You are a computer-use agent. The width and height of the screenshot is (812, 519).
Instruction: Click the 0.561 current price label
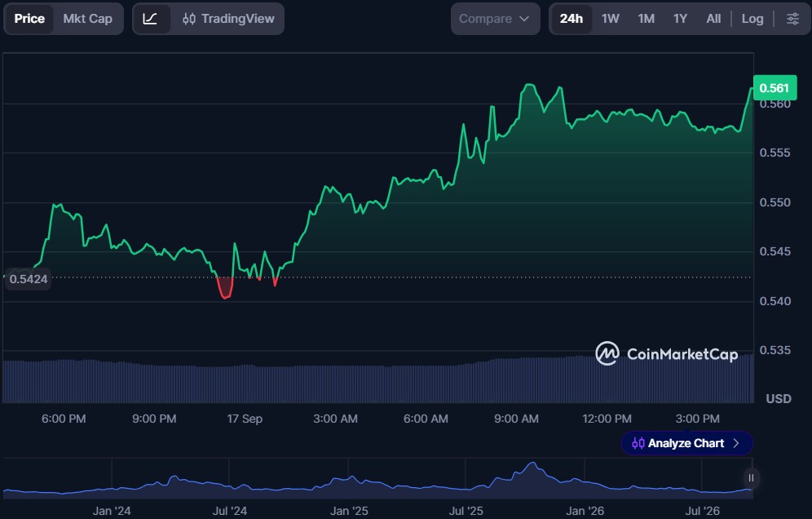tap(774, 87)
